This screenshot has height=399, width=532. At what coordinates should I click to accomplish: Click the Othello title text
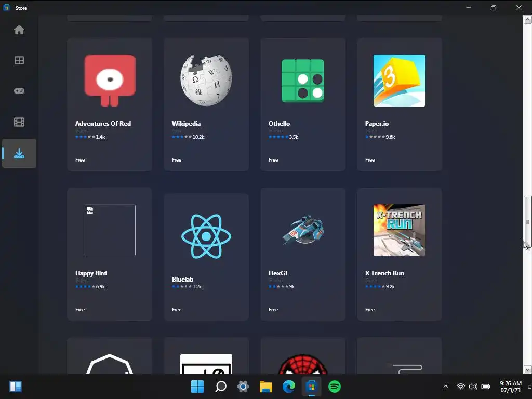279,124
